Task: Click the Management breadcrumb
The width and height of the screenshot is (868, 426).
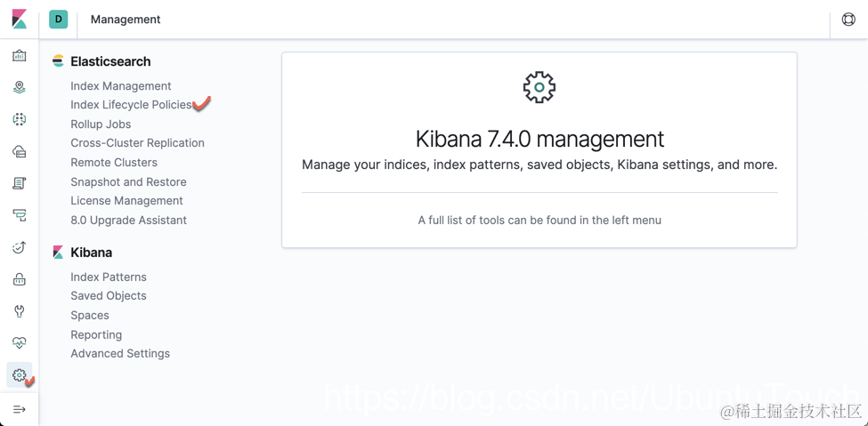Action: coord(126,20)
